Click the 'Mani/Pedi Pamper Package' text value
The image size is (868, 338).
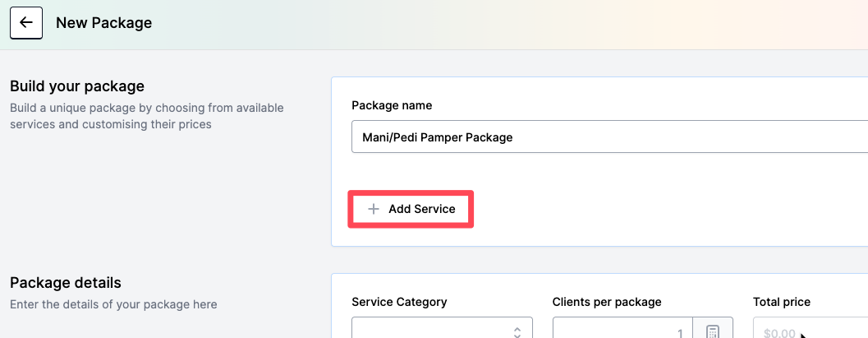click(438, 137)
